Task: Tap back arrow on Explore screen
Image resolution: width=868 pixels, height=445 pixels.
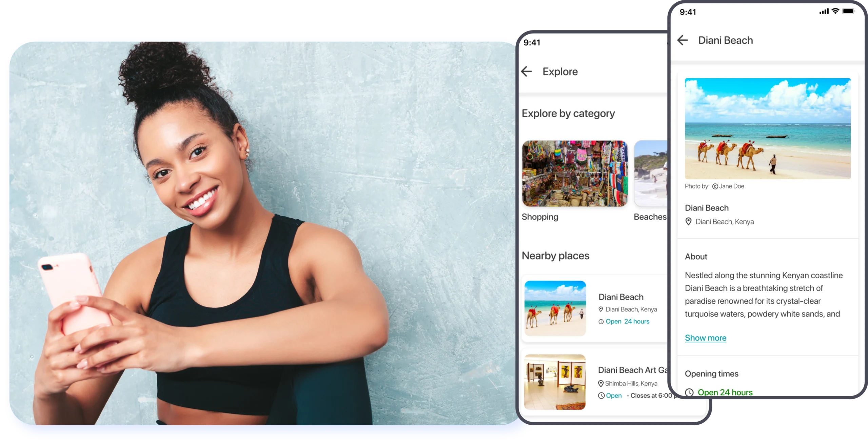Action: (526, 72)
